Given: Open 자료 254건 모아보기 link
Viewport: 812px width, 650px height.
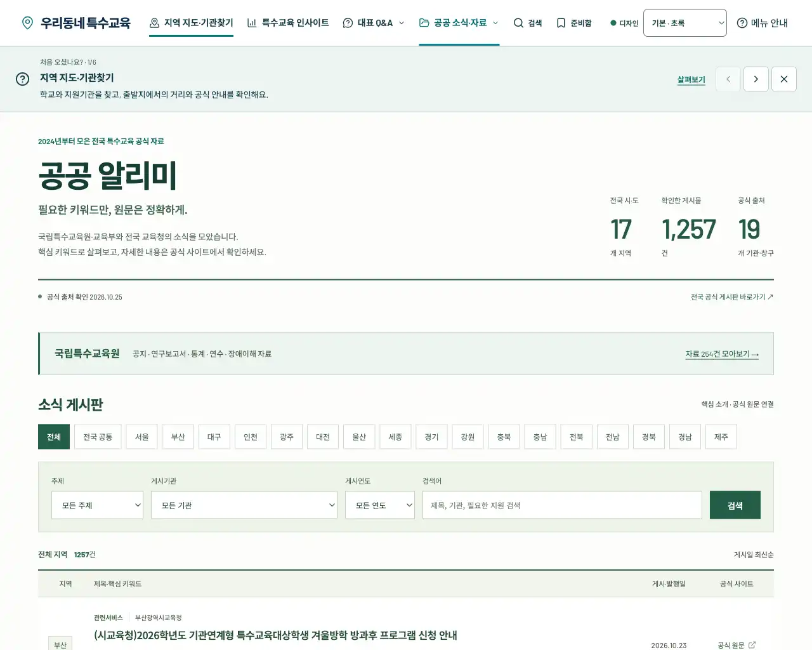Looking at the screenshot, I should click(x=722, y=354).
